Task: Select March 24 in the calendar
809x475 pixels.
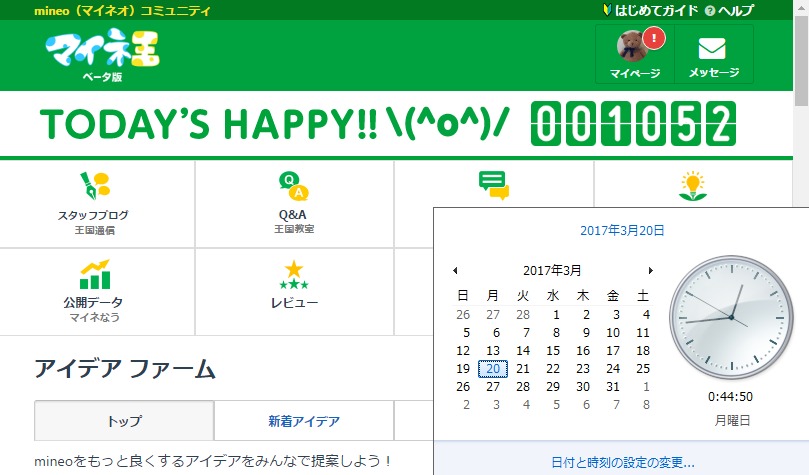Action: pos(613,369)
